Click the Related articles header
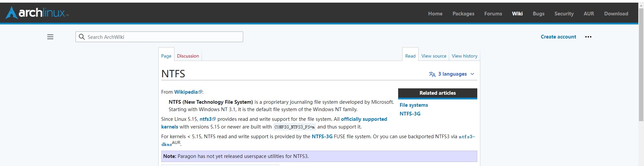644x166 pixels. point(438,93)
